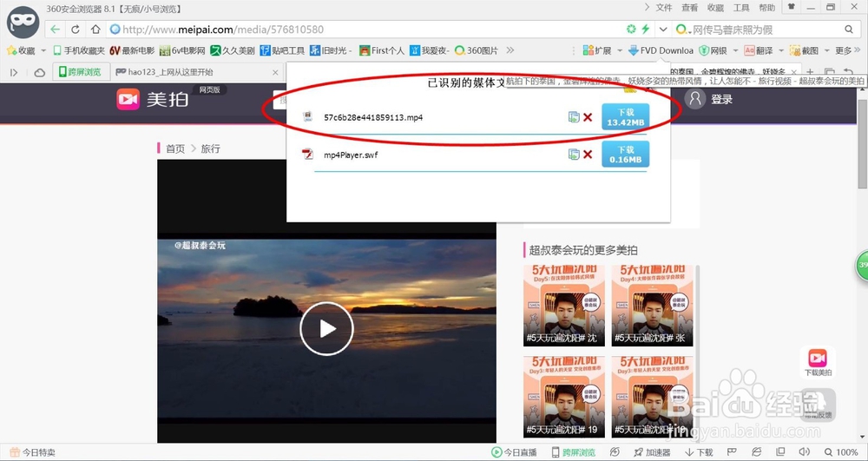
Task: Click the magnifier search icon in search box
Action: (x=849, y=30)
